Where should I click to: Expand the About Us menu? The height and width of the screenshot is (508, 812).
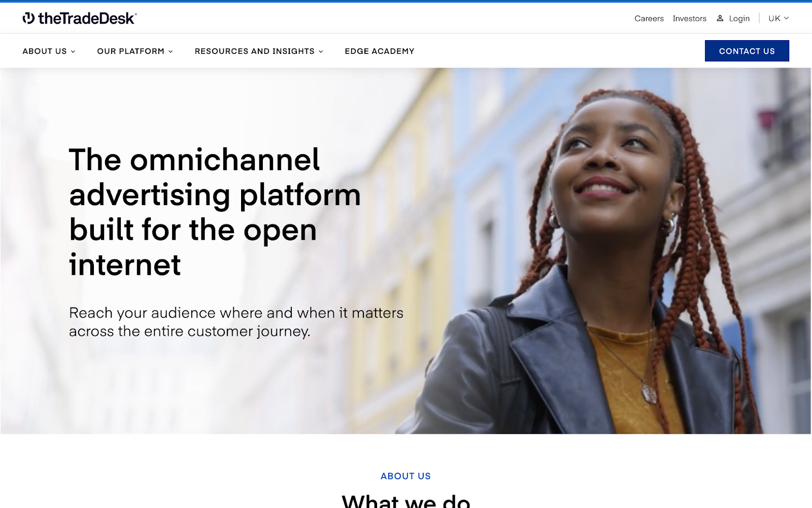[49, 51]
